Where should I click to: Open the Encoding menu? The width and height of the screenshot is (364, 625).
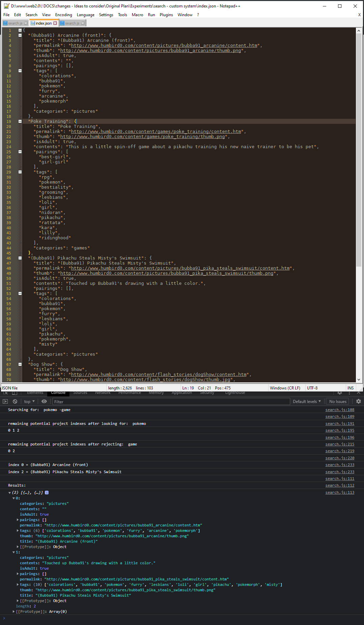click(x=63, y=15)
